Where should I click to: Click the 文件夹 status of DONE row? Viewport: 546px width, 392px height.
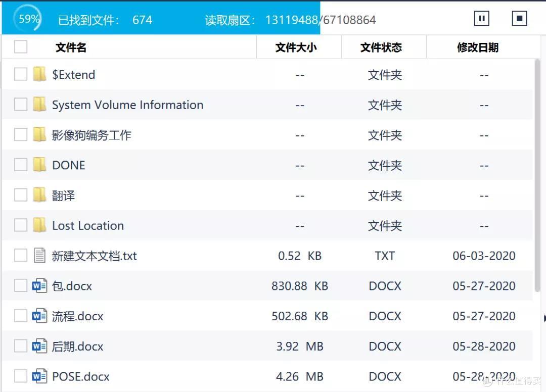tap(385, 165)
